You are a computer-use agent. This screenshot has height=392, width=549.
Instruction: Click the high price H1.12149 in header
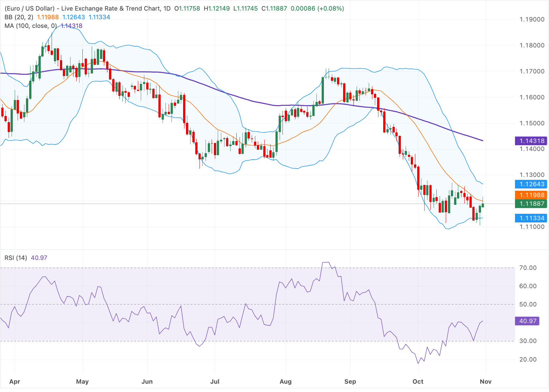coord(217,8)
